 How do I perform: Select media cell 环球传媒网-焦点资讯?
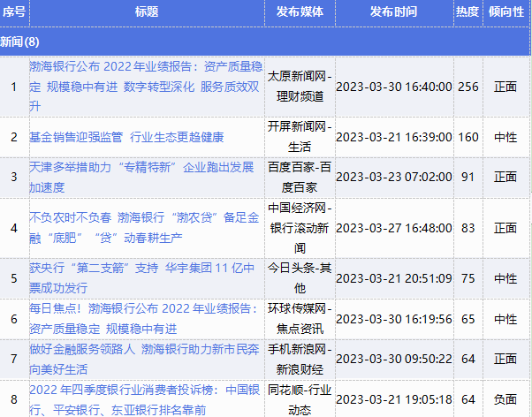pos(300,319)
